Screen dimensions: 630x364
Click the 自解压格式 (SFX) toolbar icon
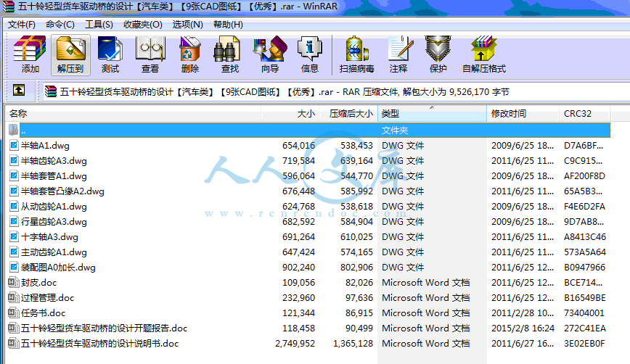[483, 54]
